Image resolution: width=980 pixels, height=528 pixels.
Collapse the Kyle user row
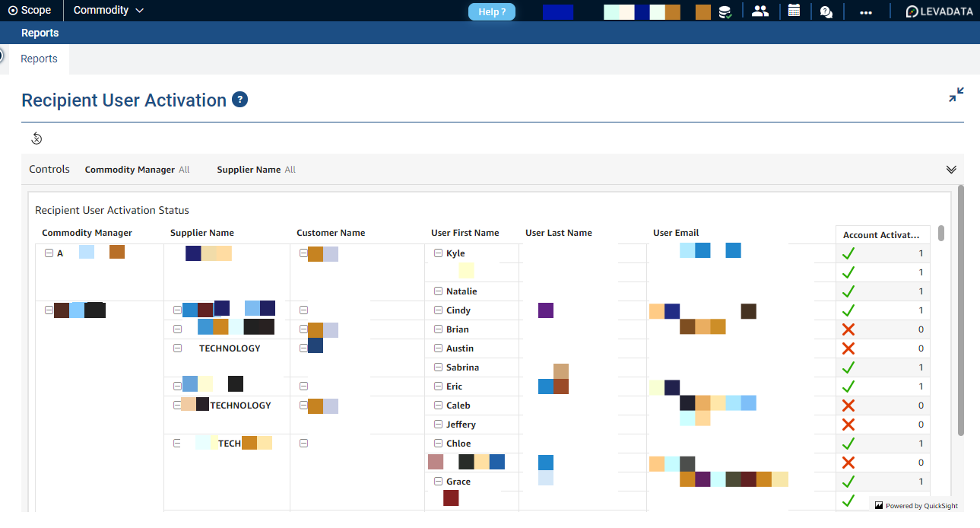438,253
